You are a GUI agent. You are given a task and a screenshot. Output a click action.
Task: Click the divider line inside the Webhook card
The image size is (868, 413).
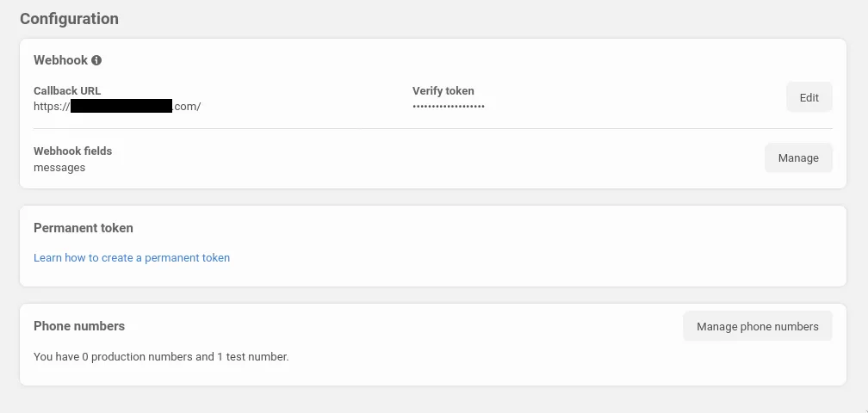coord(432,129)
